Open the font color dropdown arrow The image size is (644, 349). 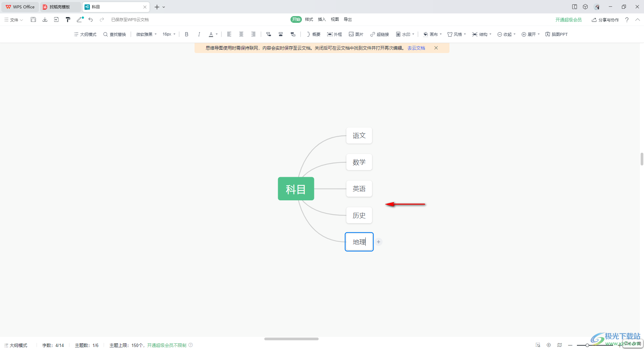(217, 34)
